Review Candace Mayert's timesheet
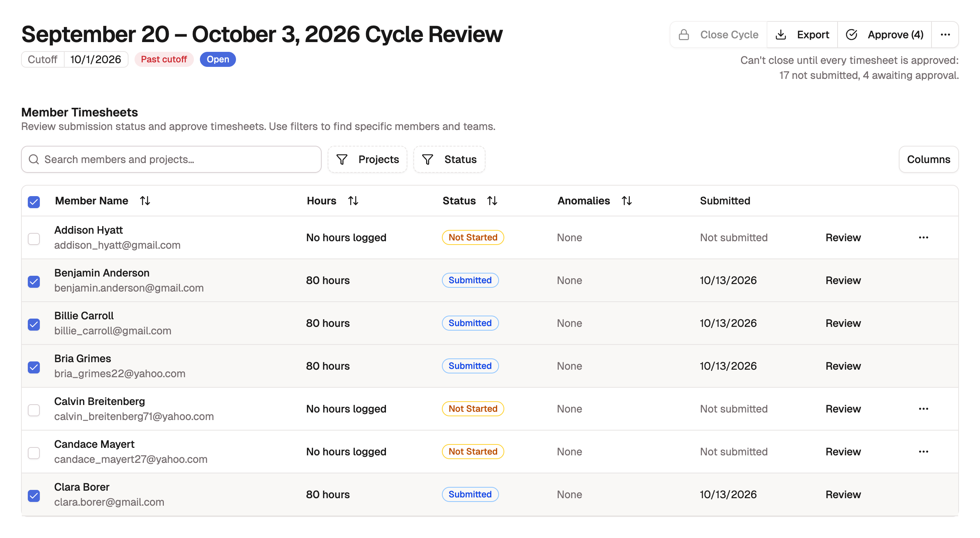 [x=843, y=452]
